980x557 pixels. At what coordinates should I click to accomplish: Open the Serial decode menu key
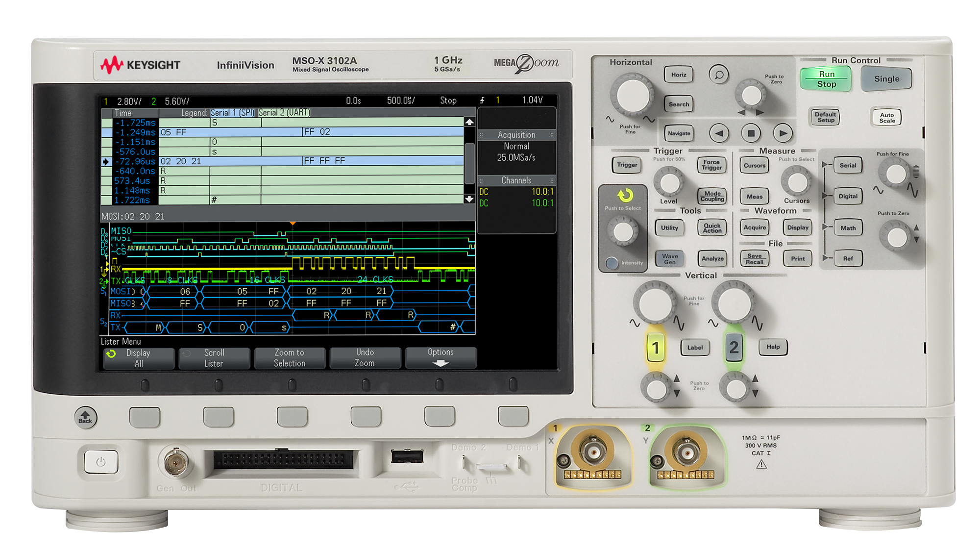tap(847, 165)
